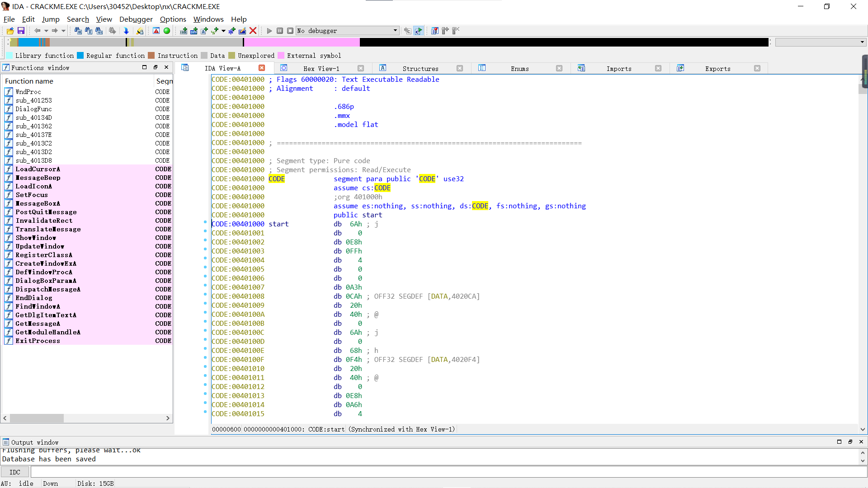
Task: Start the debugger process with play
Action: click(269, 31)
